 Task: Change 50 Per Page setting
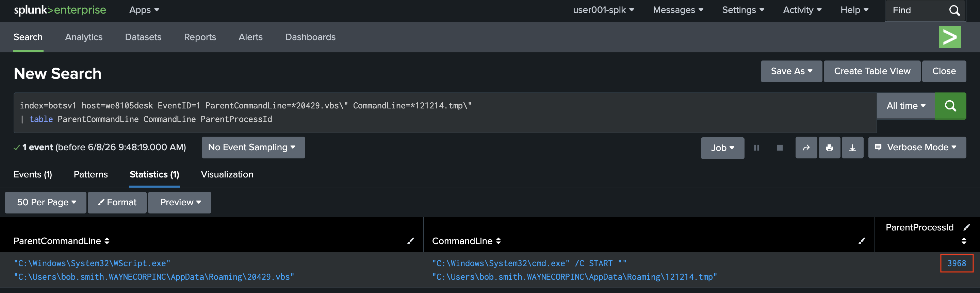click(x=46, y=203)
